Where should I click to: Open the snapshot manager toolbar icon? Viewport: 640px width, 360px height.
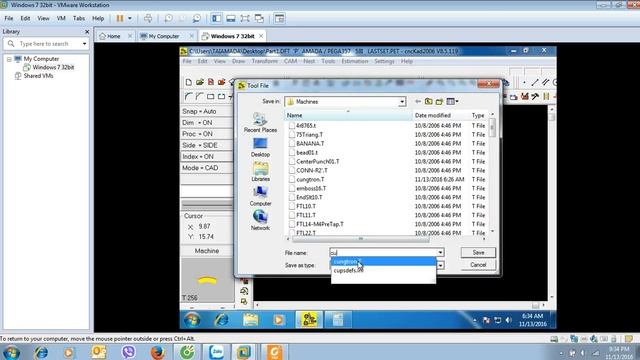pos(196,18)
